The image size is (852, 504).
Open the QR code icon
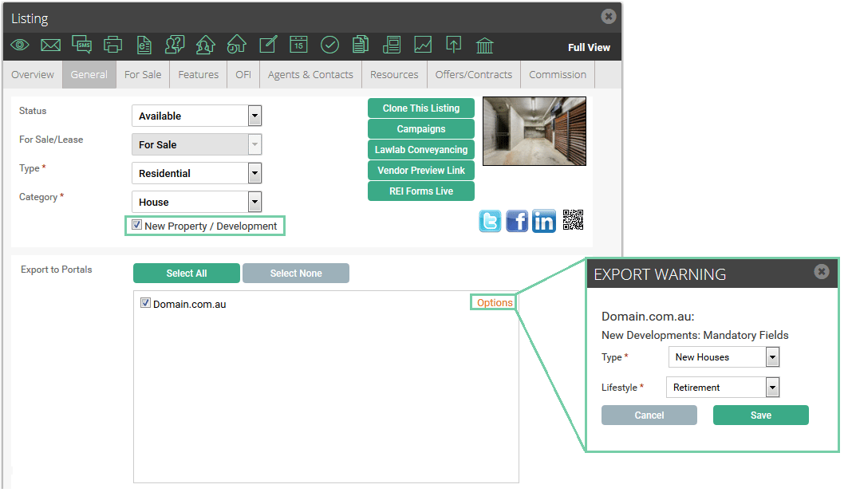(x=574, y=220)
